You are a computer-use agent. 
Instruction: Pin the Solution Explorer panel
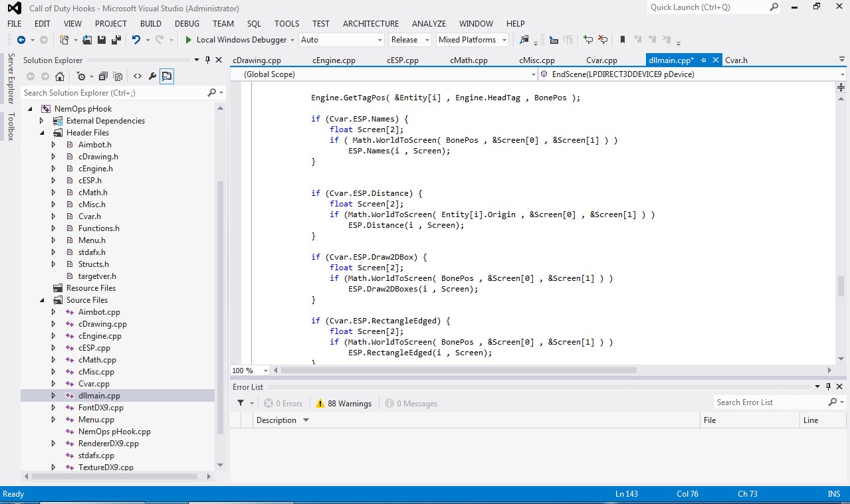point(207,60)
